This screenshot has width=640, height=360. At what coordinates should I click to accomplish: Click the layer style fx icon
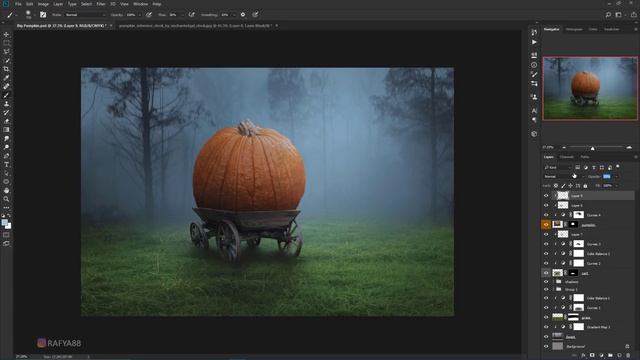583,356
